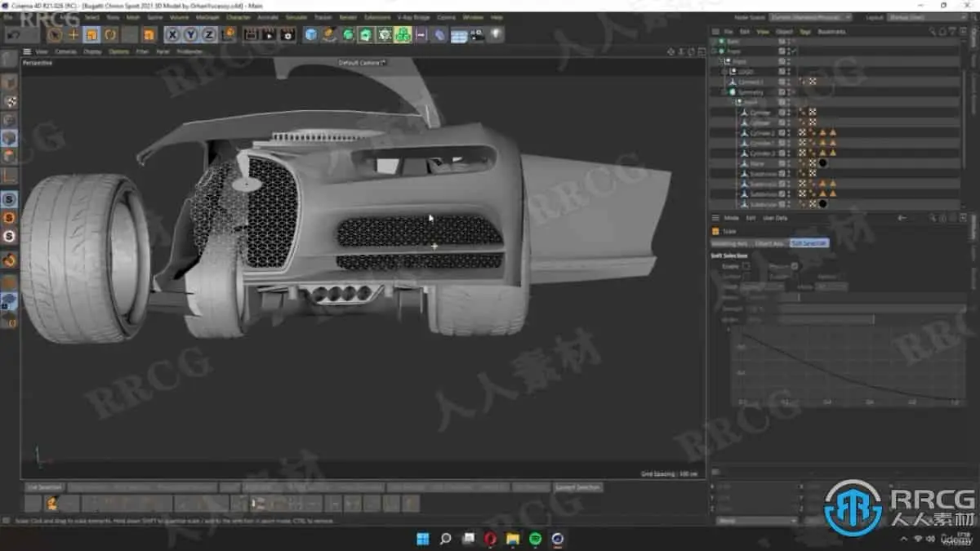The width and height of the screenshot is (980, 551).
Task: Open the Spline menu
Action: pyautogui.click(x=155, y=17)
